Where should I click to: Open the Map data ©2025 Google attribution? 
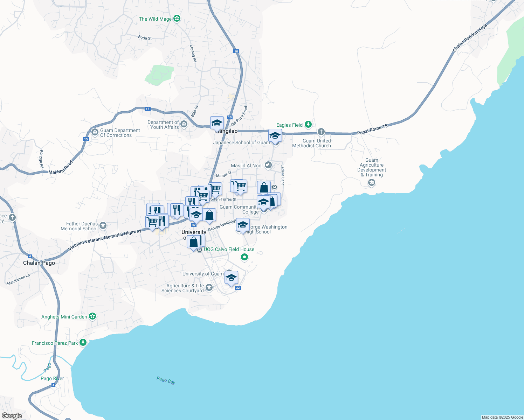(x=502, y=417)
